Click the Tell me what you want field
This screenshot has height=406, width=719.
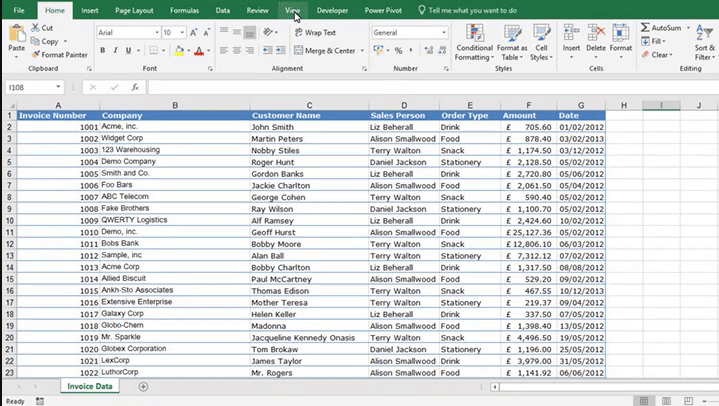point(472,10)
